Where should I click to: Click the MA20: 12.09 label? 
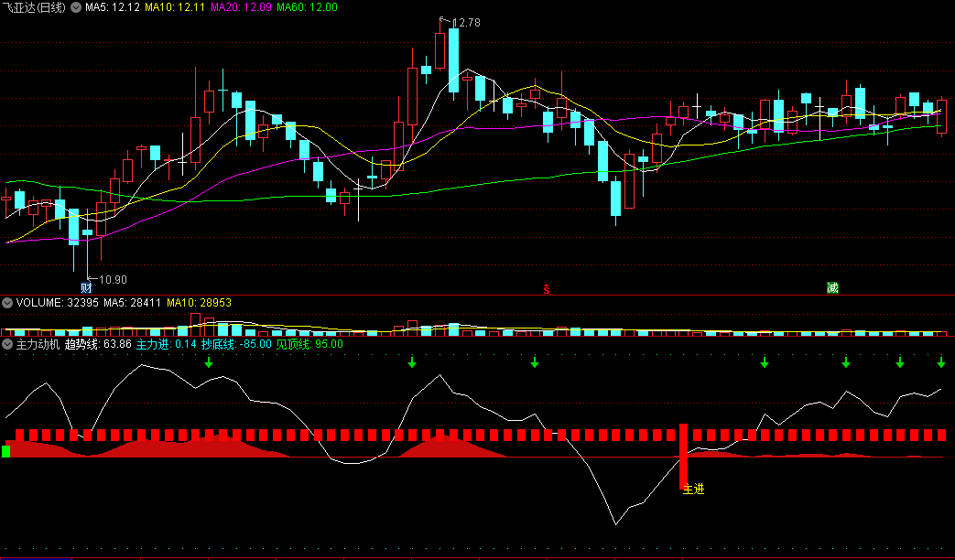pyautogui.click(x=242, y=8)
